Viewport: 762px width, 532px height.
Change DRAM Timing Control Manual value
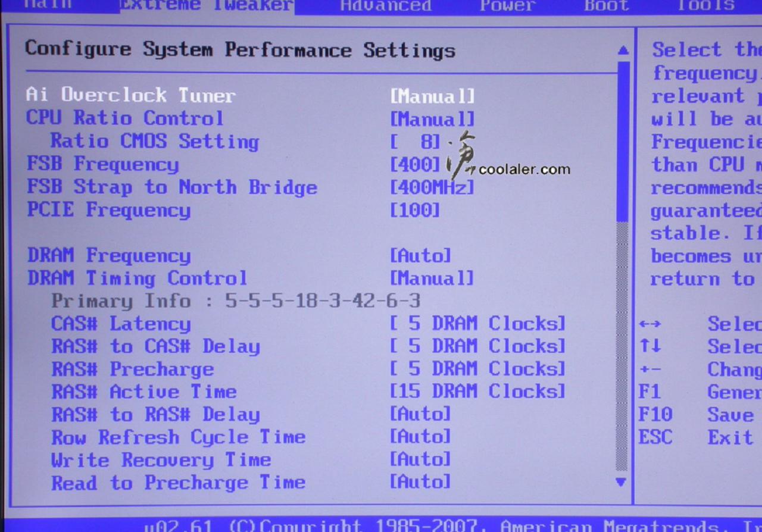(433, 278)
